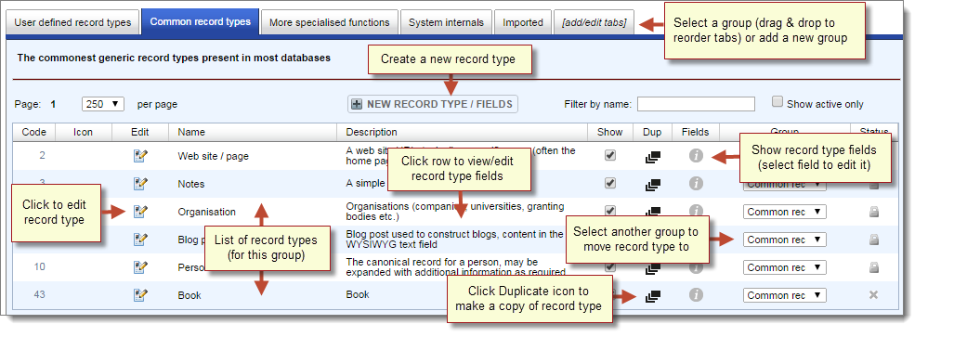Click the Icon column header
Screen dimensions: 980x337
tap(84, 132)
